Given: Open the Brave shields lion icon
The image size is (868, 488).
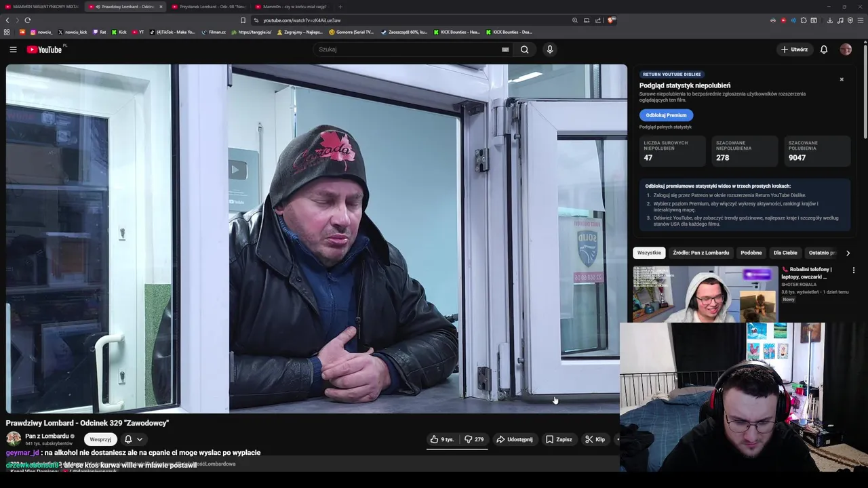Looking at the screenshot, I should pos(610,20).
